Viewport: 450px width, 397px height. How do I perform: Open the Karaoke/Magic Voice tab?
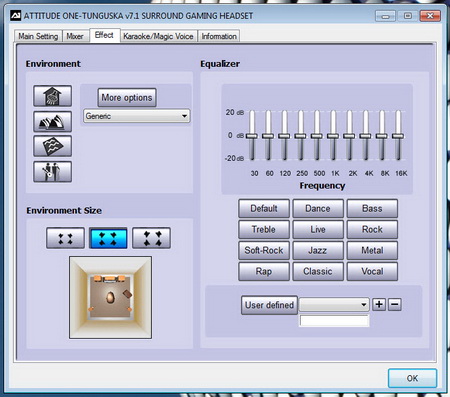[158, 36]
